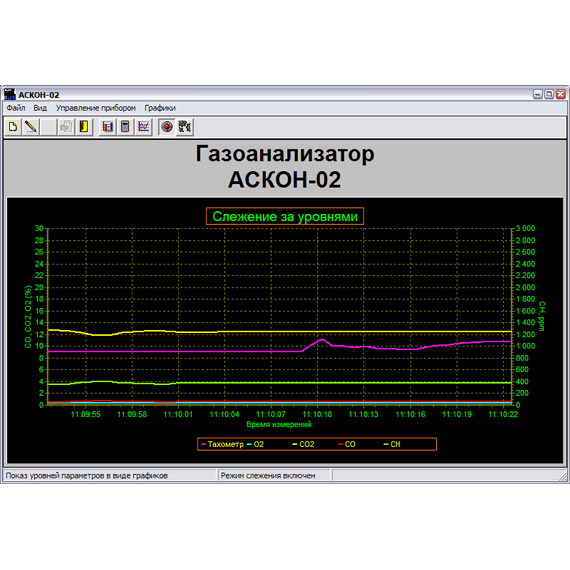Click the grayed-out print icon
The width and height of the screenshot is (570, 570).
click(66, 127)
